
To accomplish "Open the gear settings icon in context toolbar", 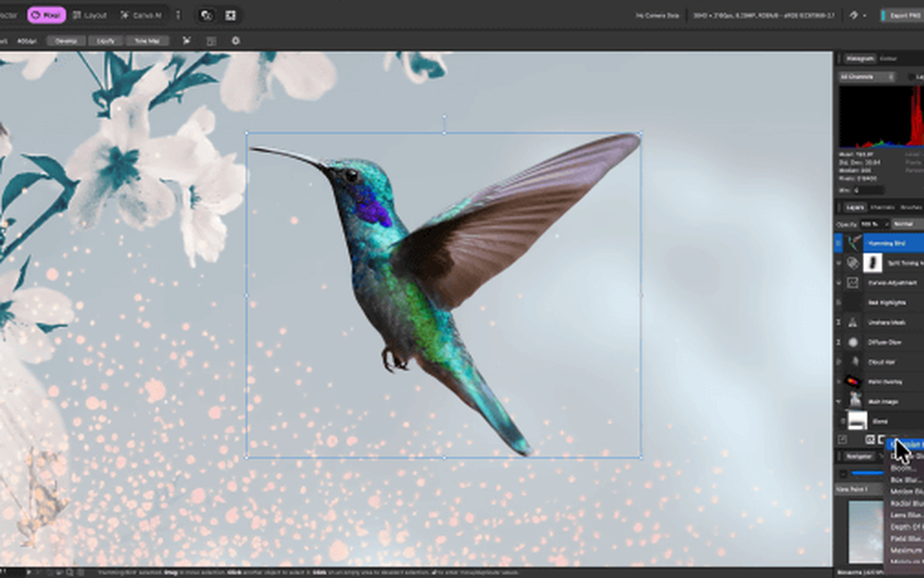I will pyautogui.click(x=235, y=41).
